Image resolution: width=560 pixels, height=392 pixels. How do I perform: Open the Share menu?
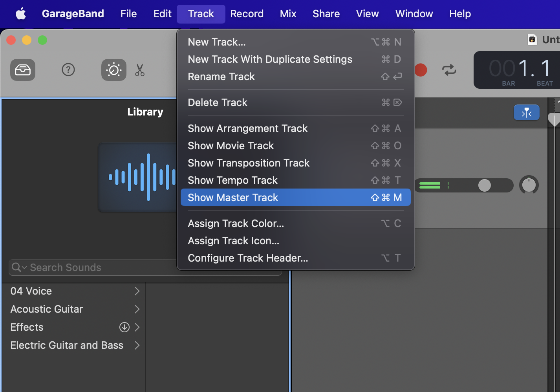point(326,14)
